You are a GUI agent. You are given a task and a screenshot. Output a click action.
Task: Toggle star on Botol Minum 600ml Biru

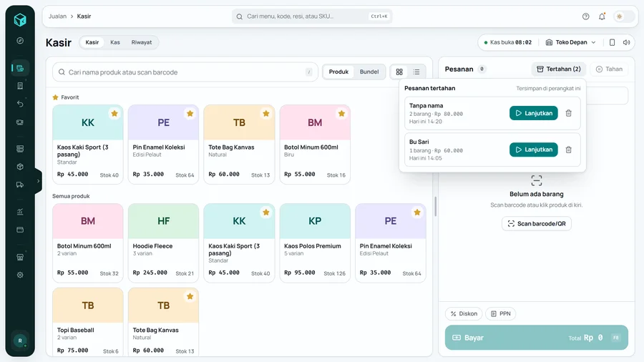[342, 113]
